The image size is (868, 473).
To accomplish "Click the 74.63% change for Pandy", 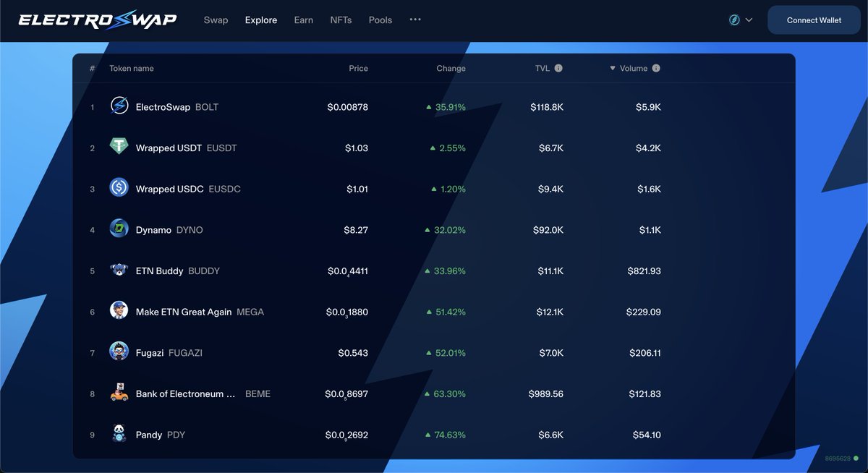I will (446, 435).
